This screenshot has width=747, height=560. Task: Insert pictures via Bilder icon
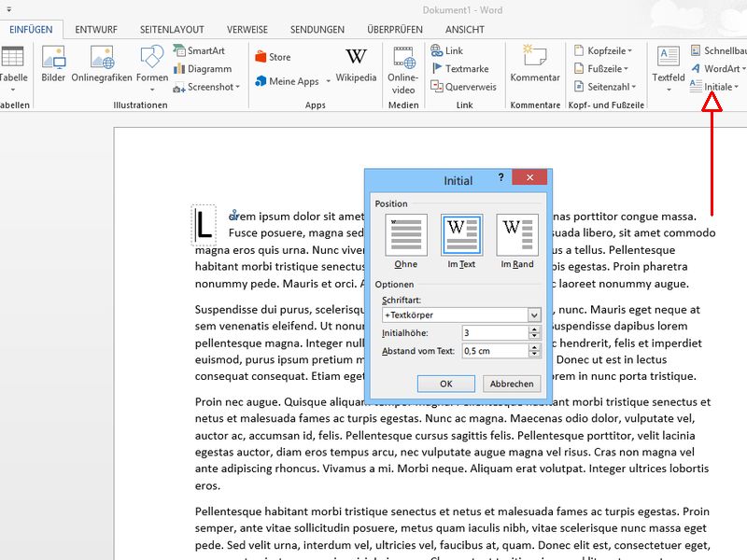pyautogui.click(x=53, y=63)
